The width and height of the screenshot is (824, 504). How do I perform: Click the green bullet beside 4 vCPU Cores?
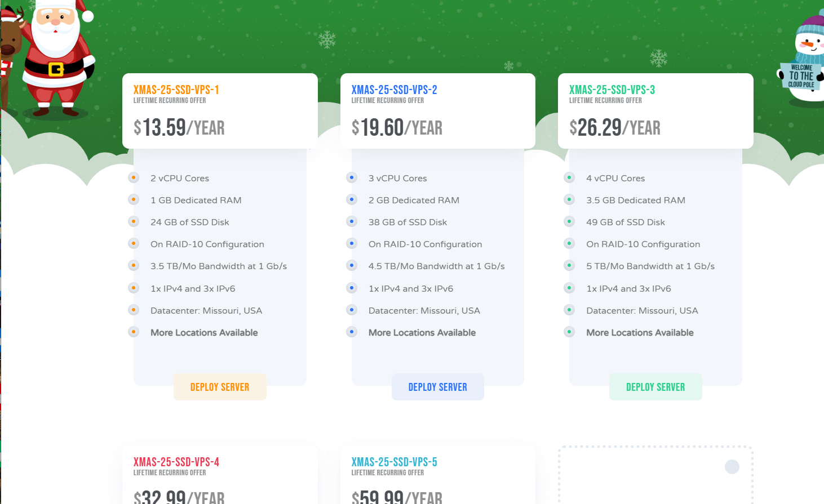[x=569, y=178]
